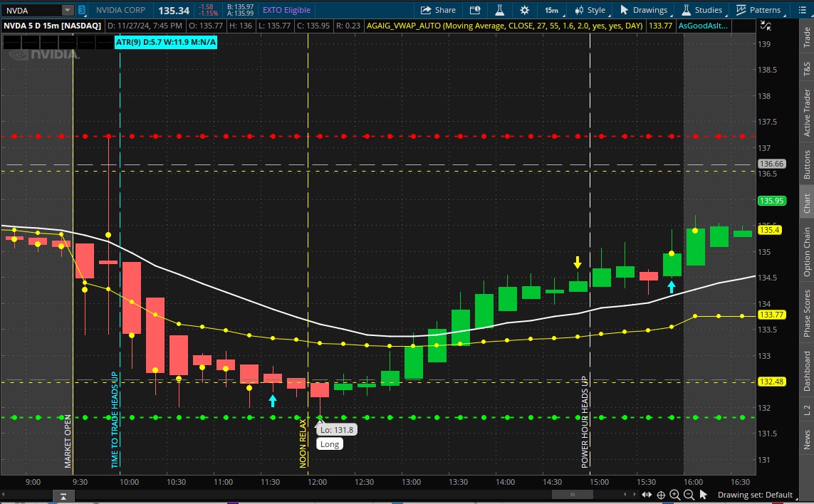The image size is (814, 504).
Task: Open the Buttons sidebar tab
Action: (x=807, y=164)
